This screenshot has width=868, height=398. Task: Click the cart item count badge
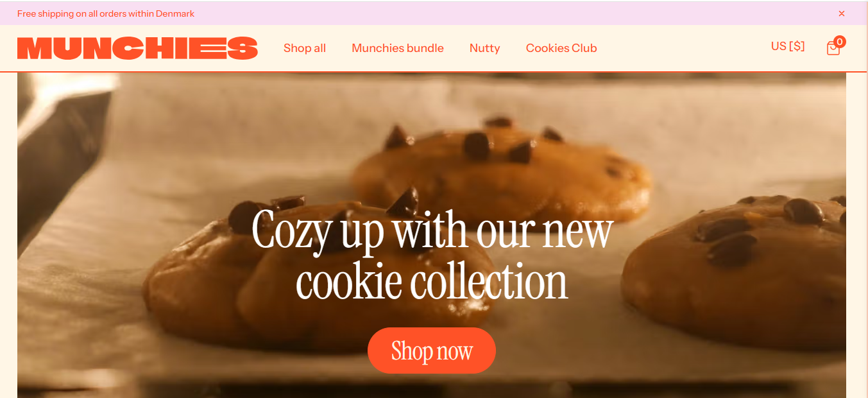840,42
